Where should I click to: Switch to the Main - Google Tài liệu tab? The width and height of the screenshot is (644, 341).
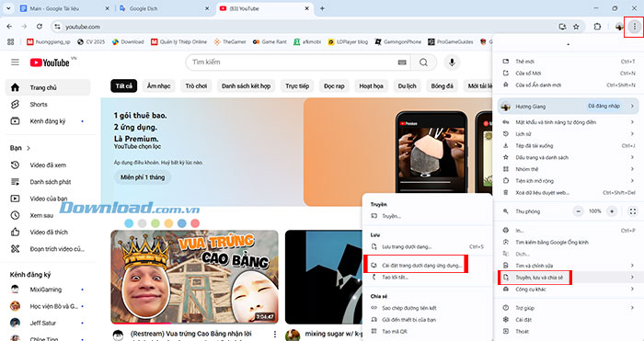tap(65, 8)
